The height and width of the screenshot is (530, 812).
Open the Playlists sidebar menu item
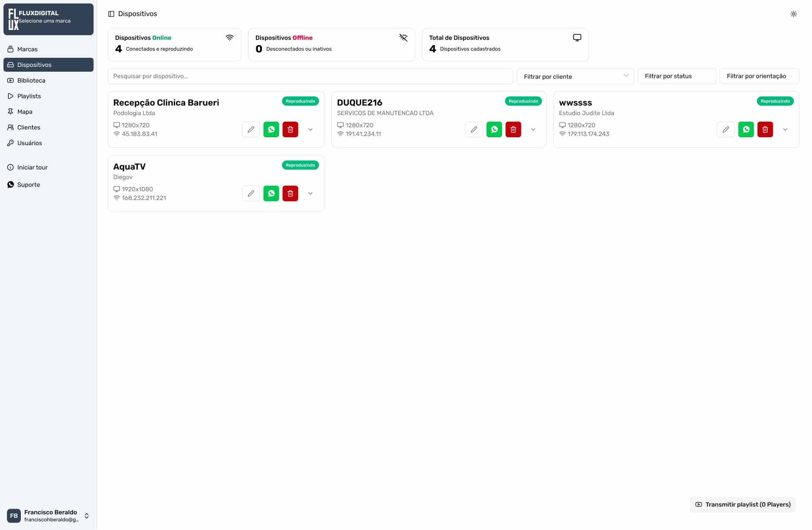tap(29, 96)
